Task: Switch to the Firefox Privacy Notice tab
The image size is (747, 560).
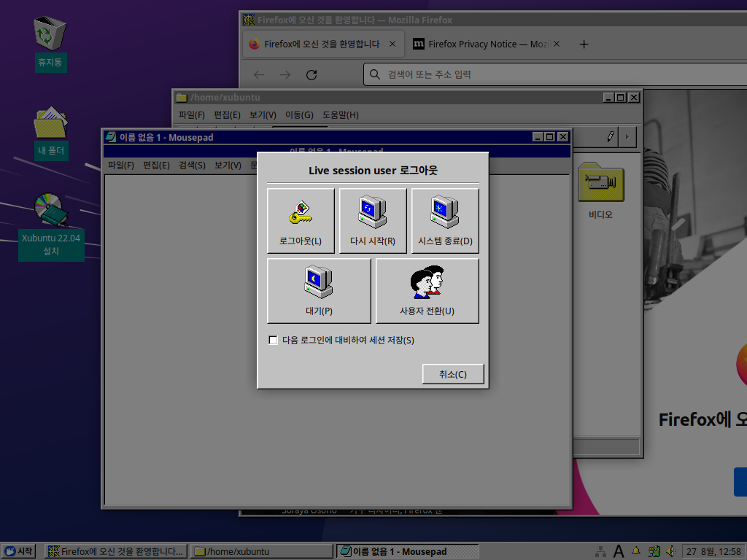Action: pyautogui.click(x=486, y=44)
